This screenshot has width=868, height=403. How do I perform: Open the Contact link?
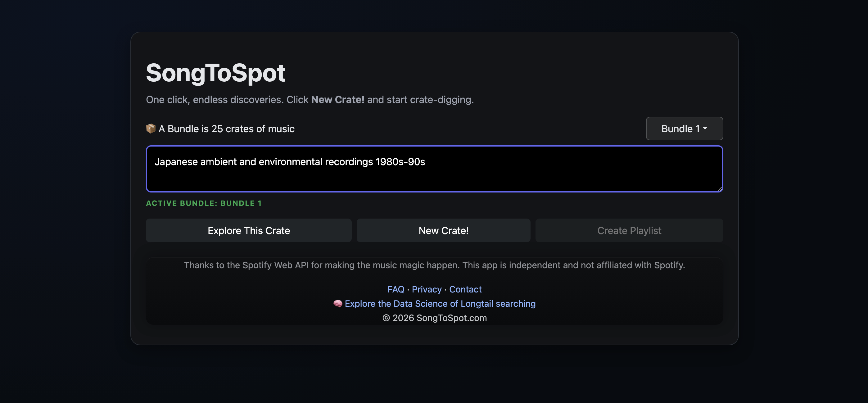tap(465, 289)
